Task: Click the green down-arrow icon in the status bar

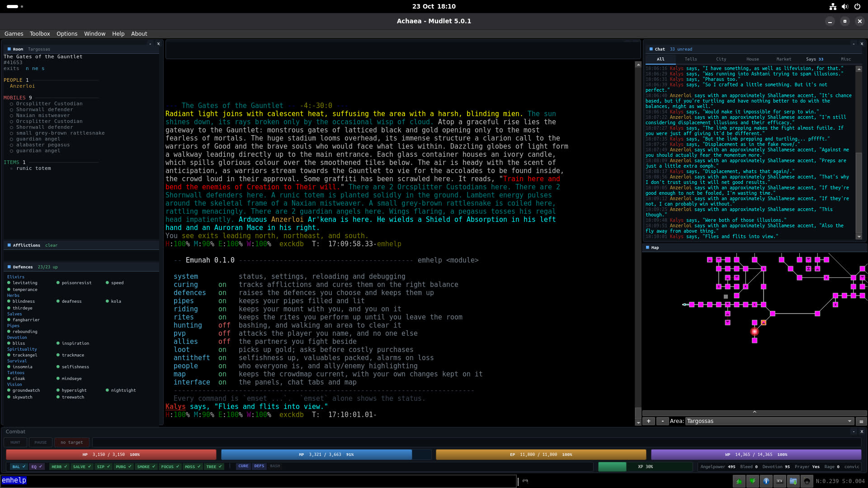Action: [753, 481]
